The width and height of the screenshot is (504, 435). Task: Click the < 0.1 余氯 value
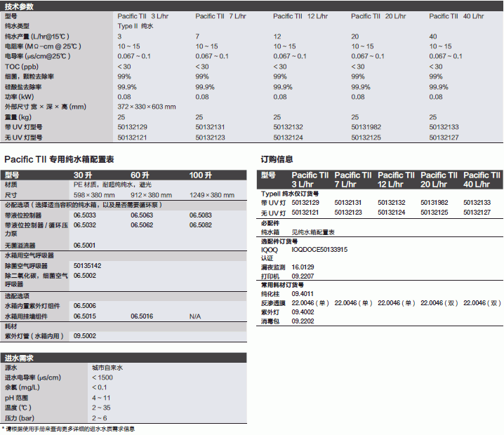click(x=99, y=387)
